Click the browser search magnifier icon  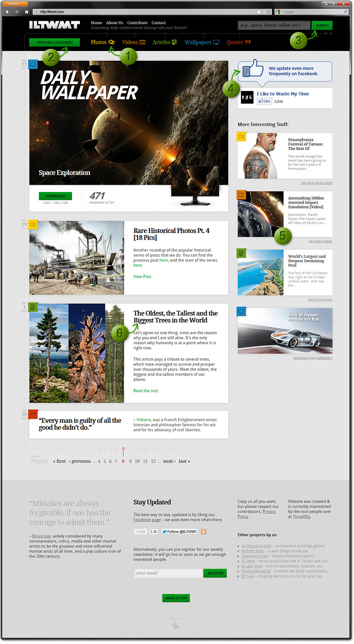pyautogui.click(x=346, y=12)
